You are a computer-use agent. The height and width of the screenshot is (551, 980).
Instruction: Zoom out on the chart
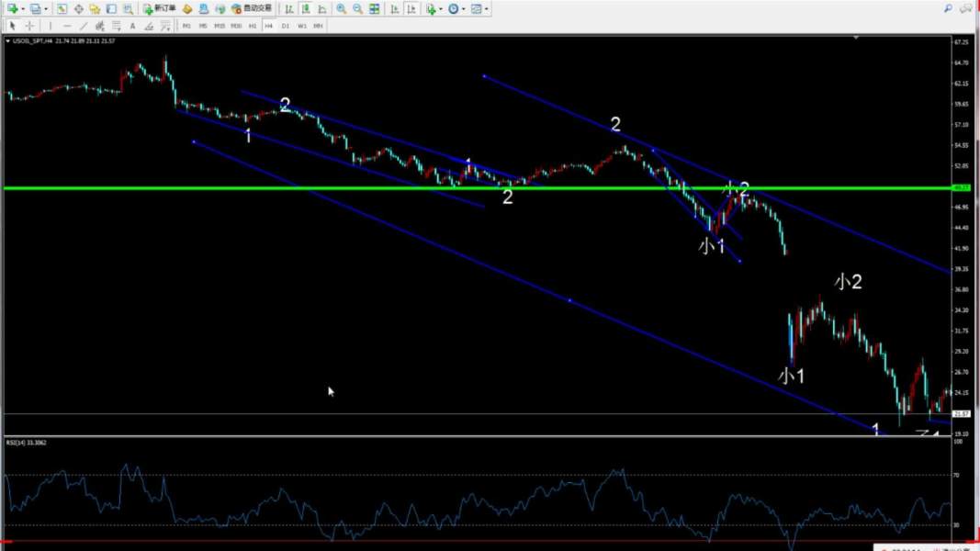tap(357, 8)
